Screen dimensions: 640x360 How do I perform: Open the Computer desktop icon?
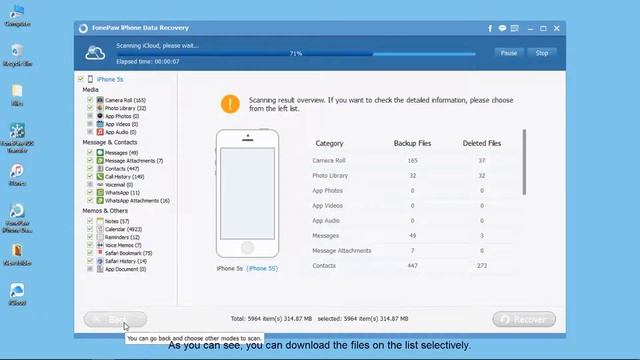[17, 16]
